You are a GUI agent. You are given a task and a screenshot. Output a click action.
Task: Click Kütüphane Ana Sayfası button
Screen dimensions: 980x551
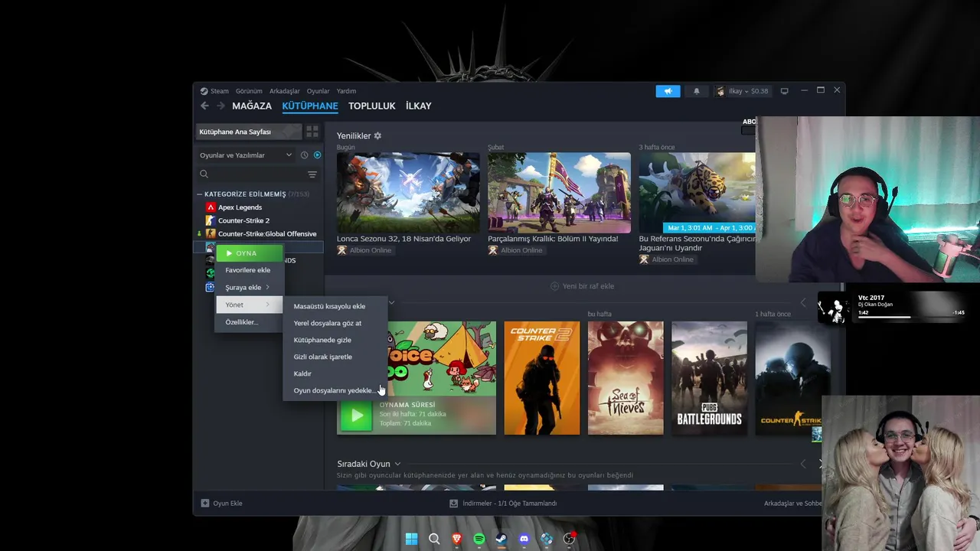pyautogui.click(x=250, y=132)
